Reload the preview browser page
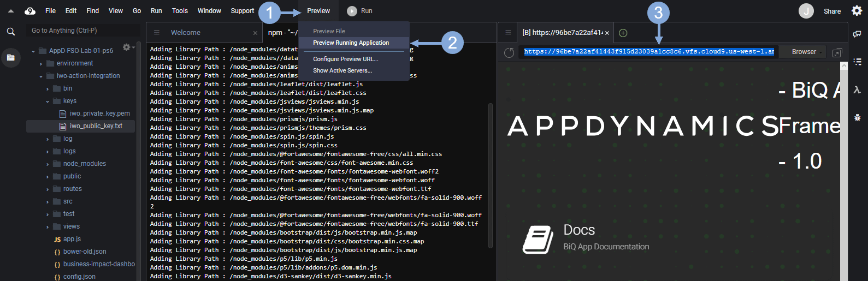 coord(509,52)
